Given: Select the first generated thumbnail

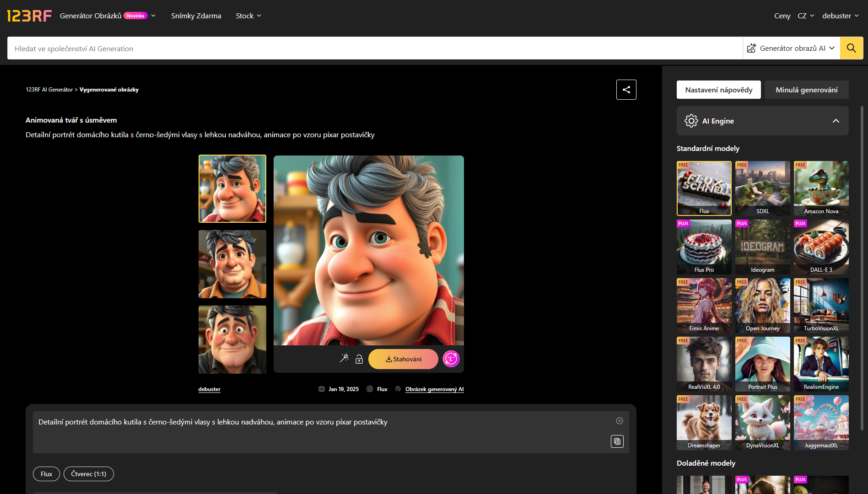Looking at the screenshot, I should tap(232, 189).
